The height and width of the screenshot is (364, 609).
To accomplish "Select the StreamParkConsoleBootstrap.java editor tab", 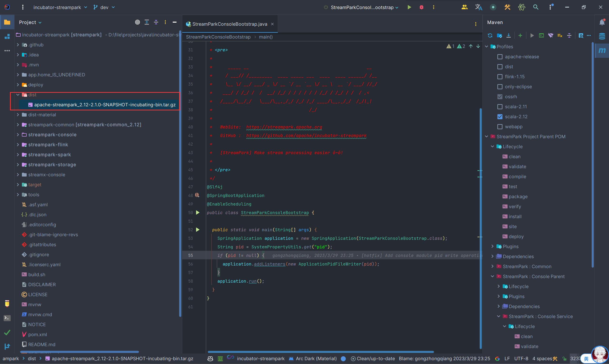I will [x=229, y=24].
